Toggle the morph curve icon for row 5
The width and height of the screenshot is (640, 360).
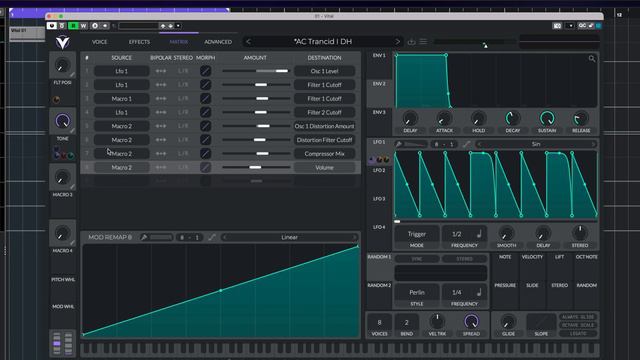[x=206, y=126]
